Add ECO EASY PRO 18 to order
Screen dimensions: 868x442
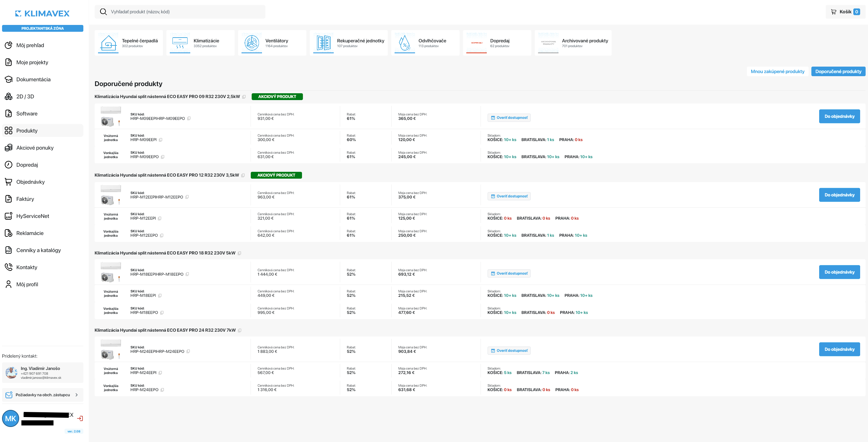point(840,272)
